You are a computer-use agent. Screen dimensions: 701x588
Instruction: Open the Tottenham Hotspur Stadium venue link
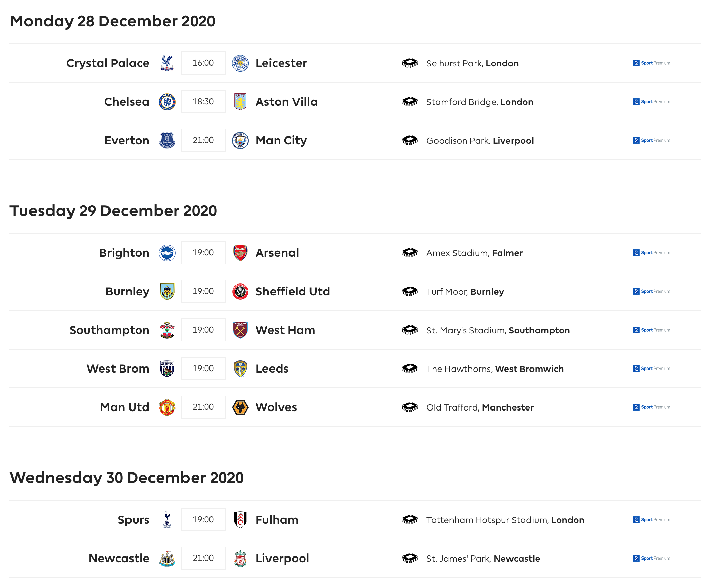click(x=505, y=520)
